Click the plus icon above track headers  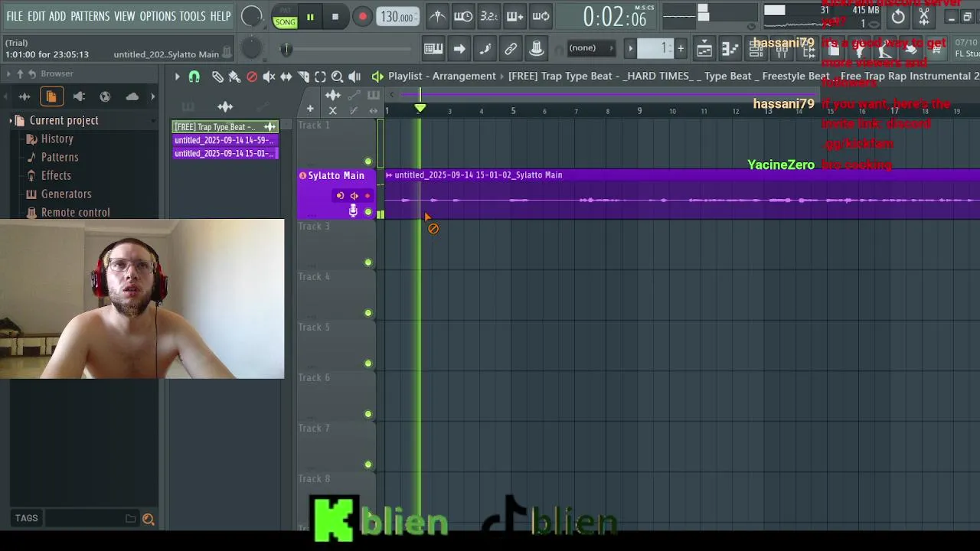point(310,109)
